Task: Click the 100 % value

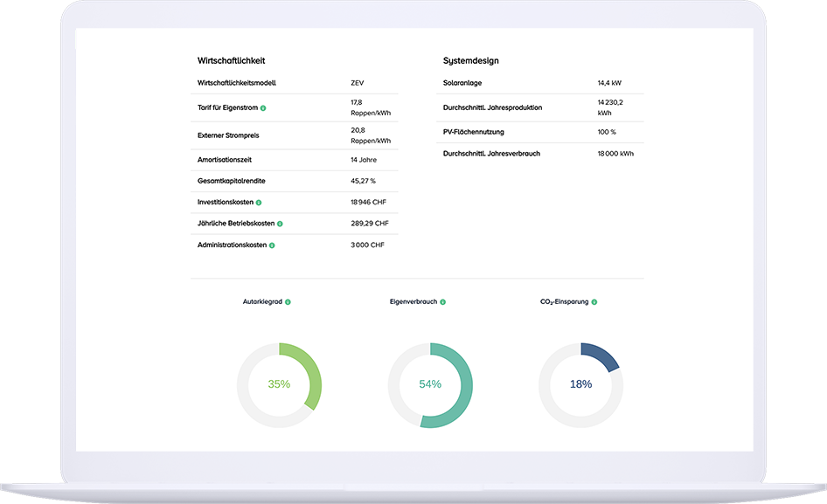Action: point(607,132)
